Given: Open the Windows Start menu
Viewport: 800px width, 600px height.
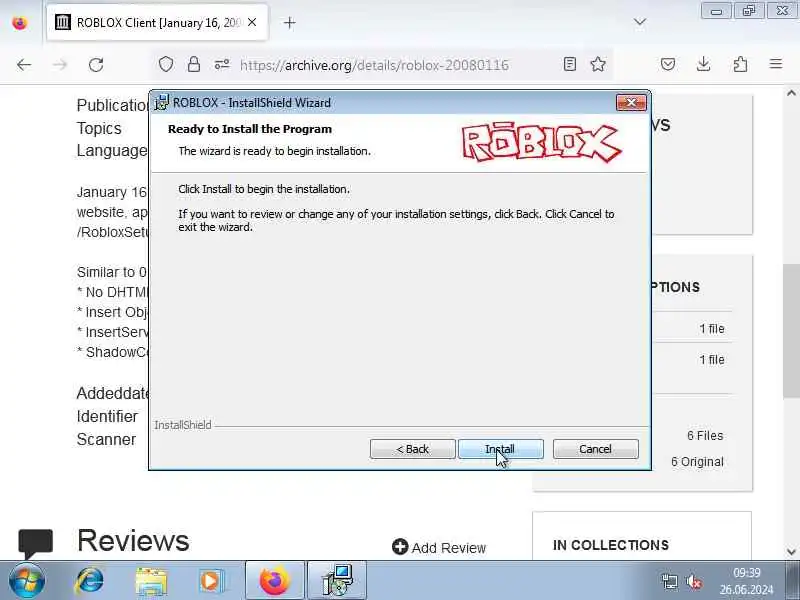Looking at the screenshot, I should pos(26,581).
